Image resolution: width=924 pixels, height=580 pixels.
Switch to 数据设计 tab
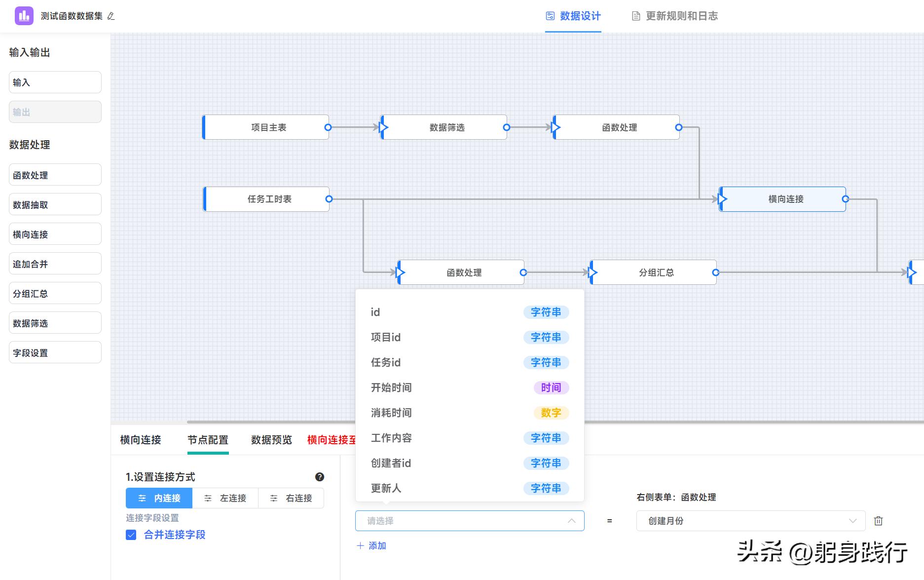pos(573,16)
